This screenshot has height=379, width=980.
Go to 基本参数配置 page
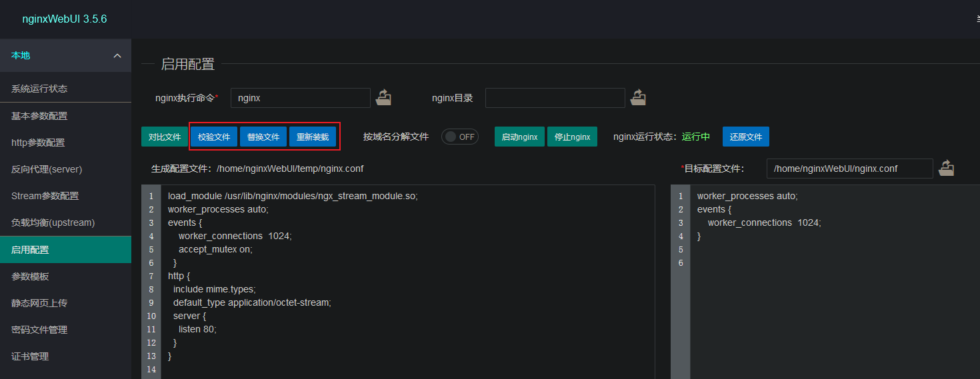[x=39, y=116]
